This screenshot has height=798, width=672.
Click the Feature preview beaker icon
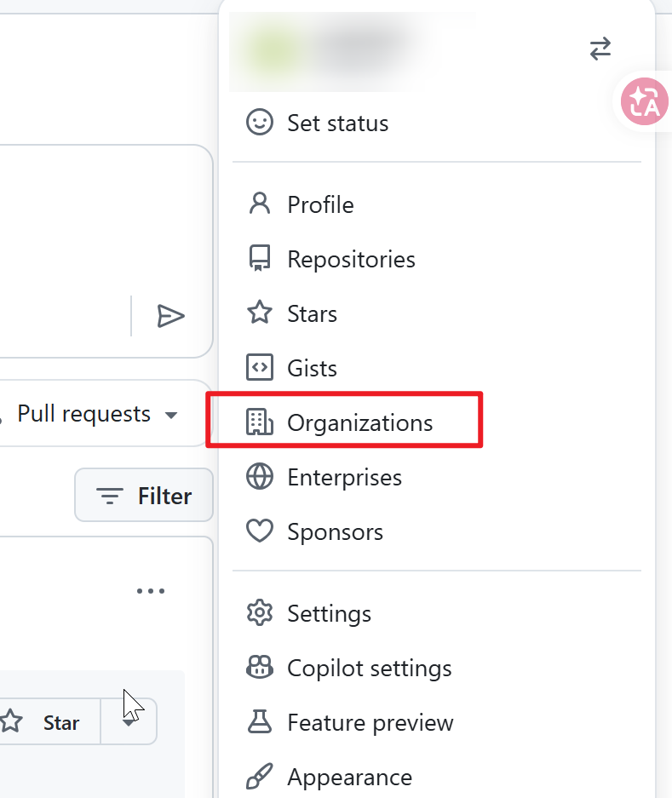pos(259,722)
